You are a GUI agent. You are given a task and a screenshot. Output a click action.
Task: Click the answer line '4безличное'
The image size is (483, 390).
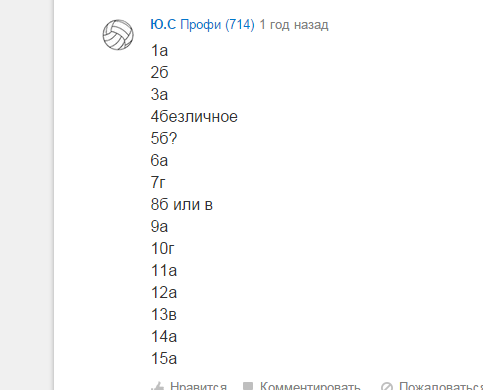pyautogui.click(x=194, y=117)
